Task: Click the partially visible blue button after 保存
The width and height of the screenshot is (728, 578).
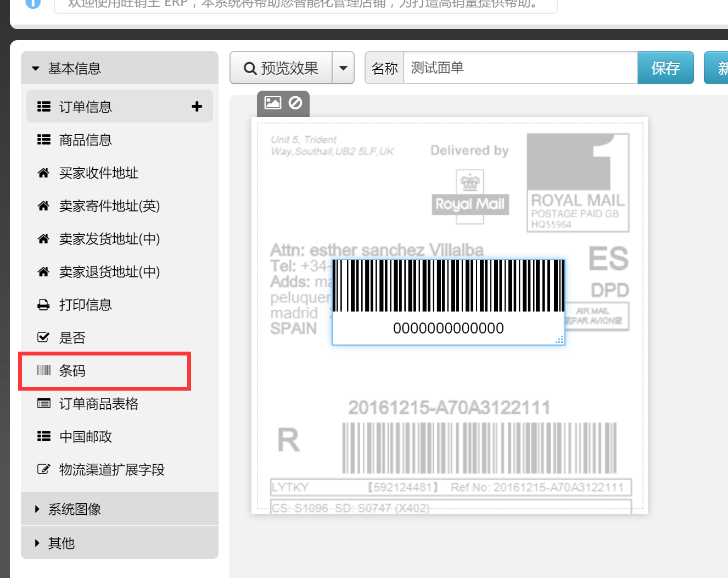Action: coord(716,68)
